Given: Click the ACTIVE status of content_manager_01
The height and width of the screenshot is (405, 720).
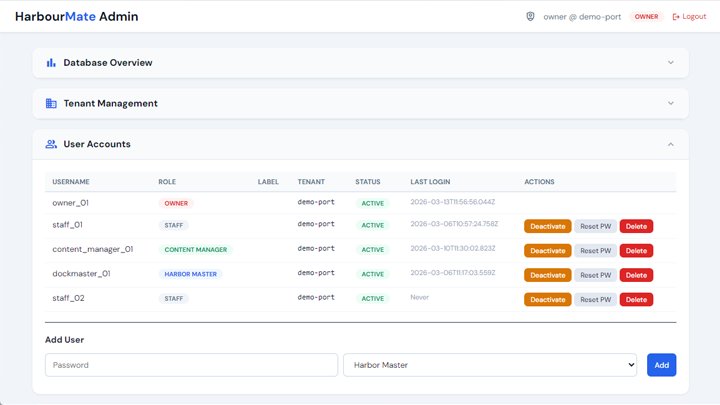Looking at the screenshot, I should [372, 250].
